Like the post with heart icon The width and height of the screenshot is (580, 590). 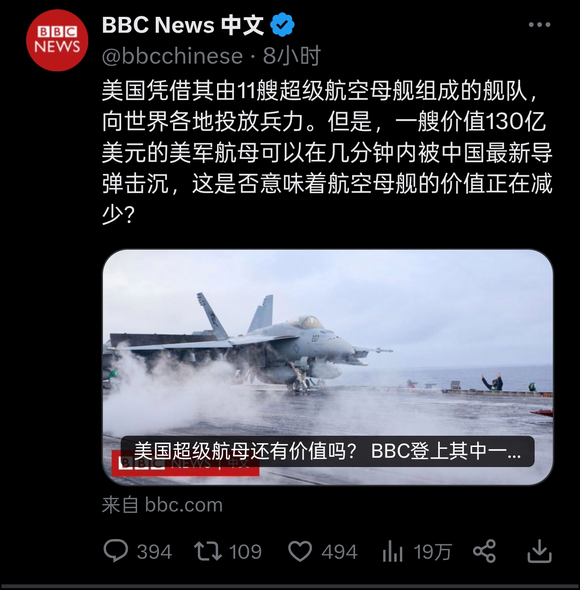300,552
